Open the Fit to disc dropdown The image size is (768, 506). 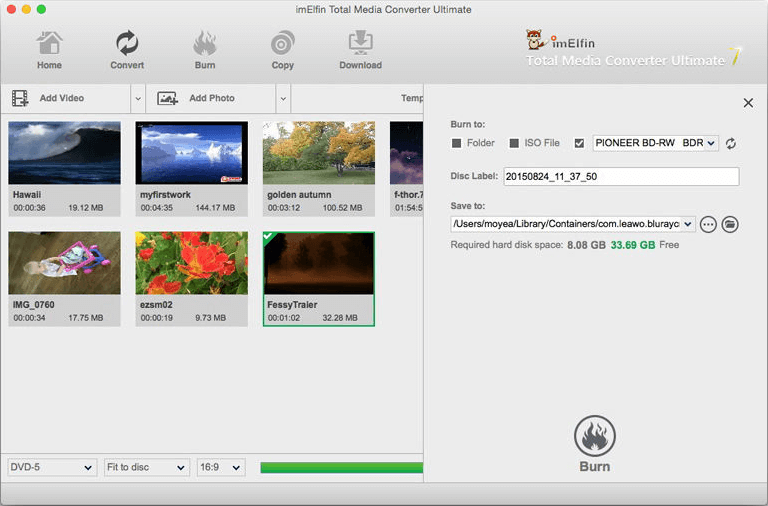146,467
